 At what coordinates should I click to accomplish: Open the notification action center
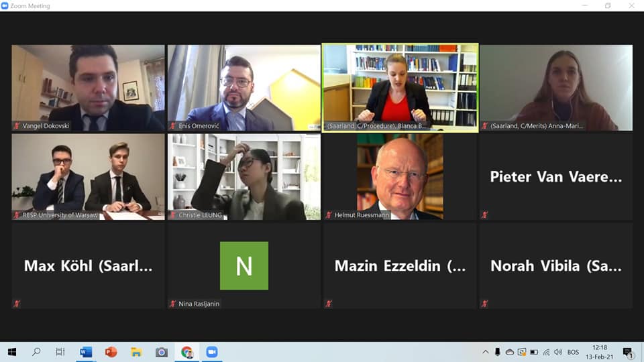pos(628,353)
